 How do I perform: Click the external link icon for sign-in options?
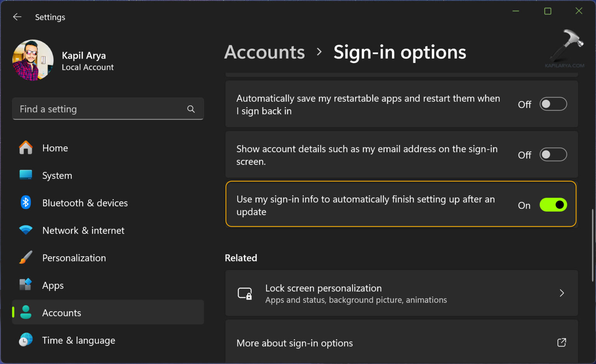click(x=561, y=343)
